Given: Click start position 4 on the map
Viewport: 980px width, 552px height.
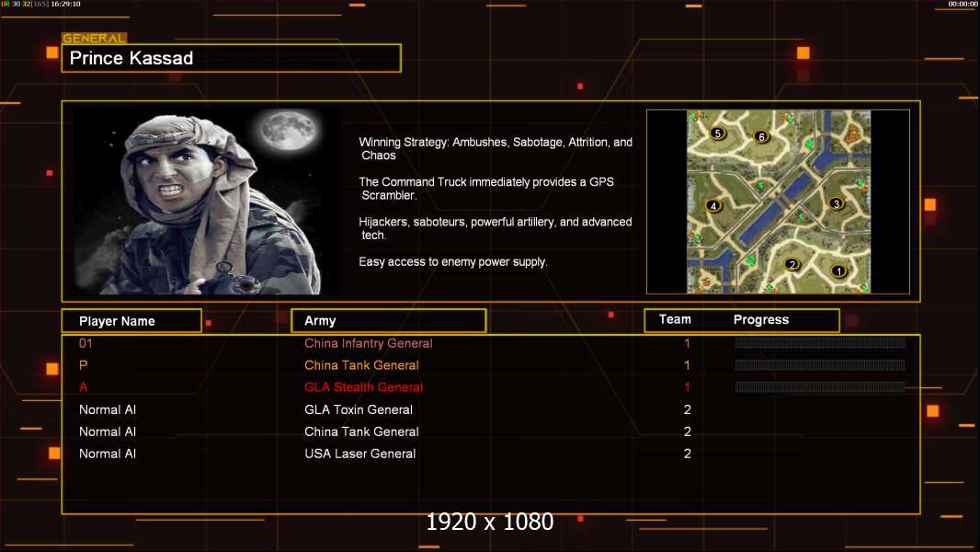Looking at the screenshot, I should (x=713, y=206).
